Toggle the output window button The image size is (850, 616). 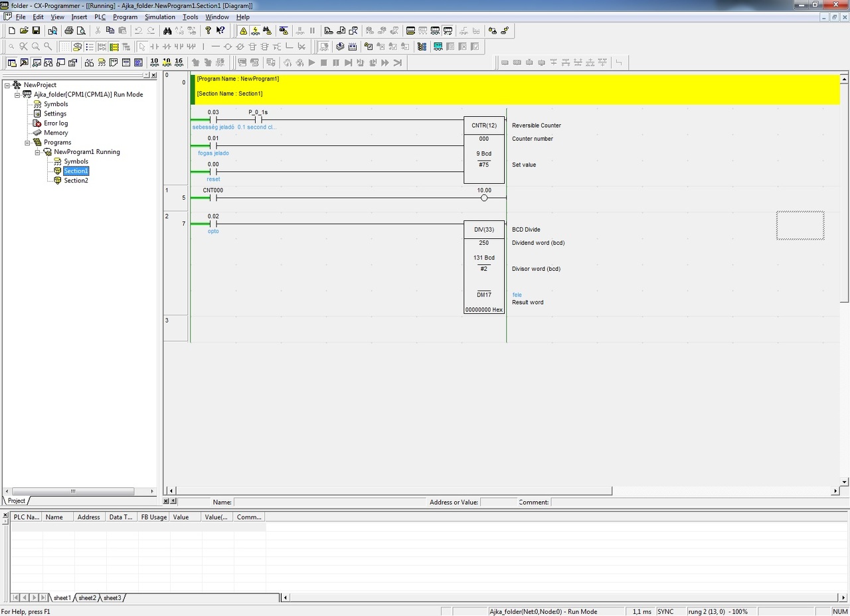click(24, 62)
